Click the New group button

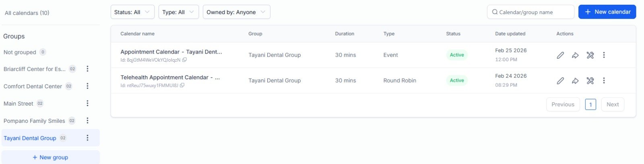click(x=51, y=157)
